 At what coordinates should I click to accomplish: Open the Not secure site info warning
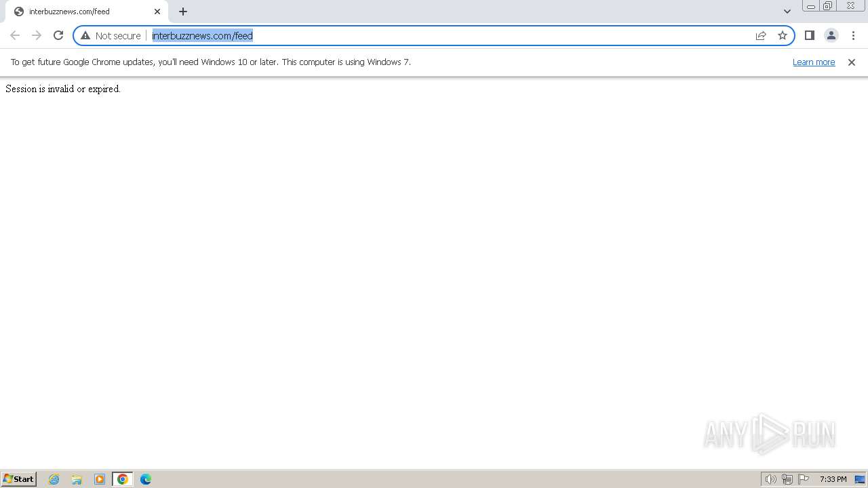click(x=111, y=35)
